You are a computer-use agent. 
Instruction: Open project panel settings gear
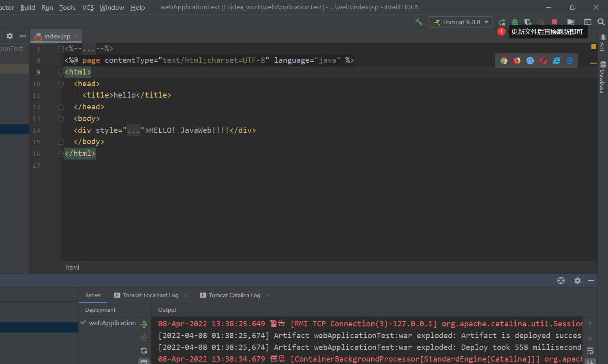pos(10,36)
